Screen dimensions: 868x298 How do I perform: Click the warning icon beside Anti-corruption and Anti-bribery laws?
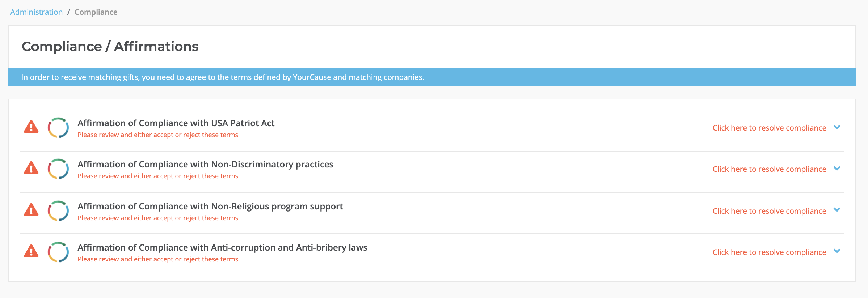pos(31,251)
